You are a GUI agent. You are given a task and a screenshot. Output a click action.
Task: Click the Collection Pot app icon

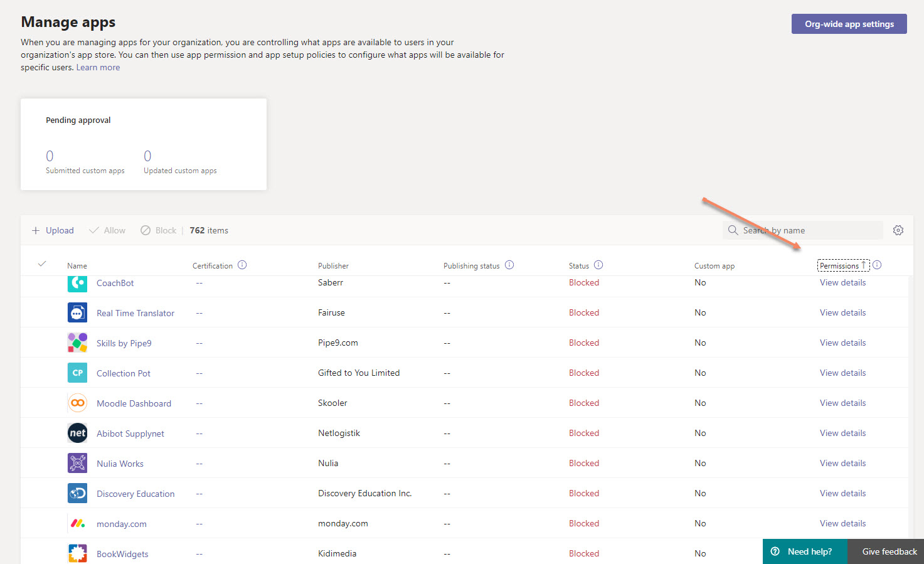[x=77, y=373]
